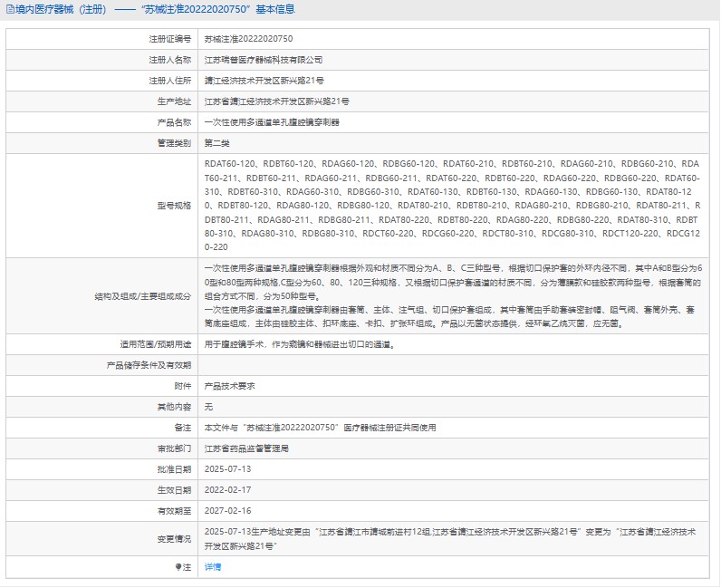Click registrant name 江苏瑞普医疗器械科技有限公司

[263, 60]
